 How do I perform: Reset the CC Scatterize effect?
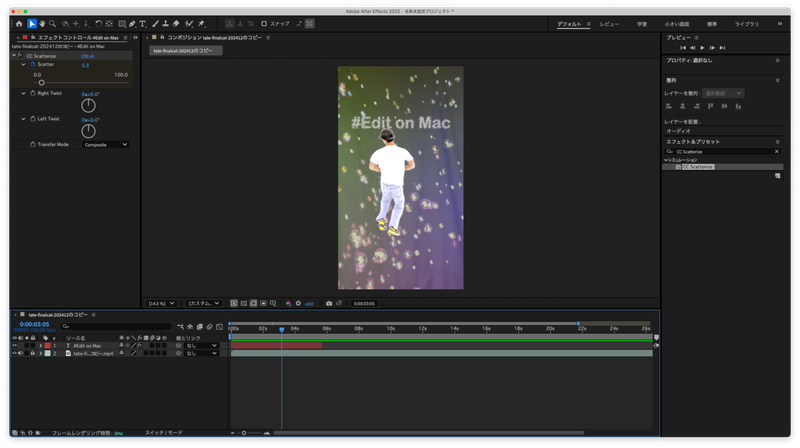88,56
